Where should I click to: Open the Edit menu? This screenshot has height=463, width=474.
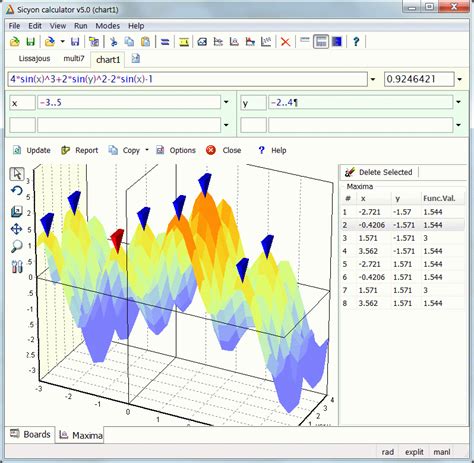35,26
